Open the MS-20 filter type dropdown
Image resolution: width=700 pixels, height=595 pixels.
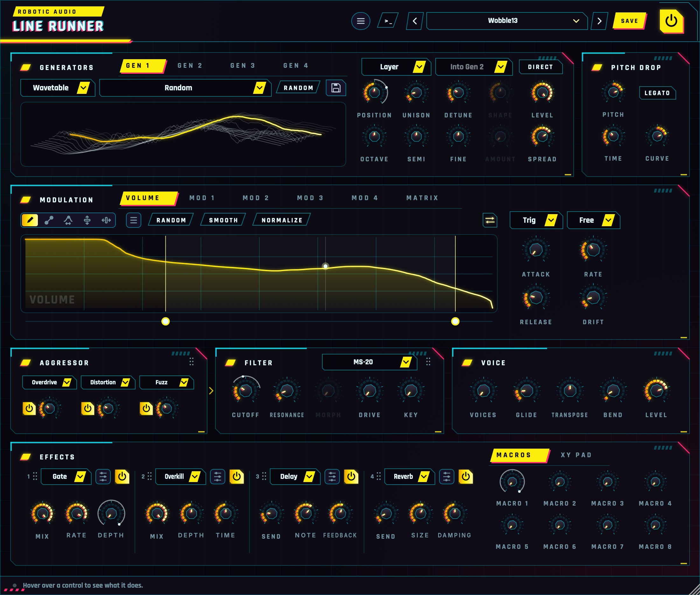[x=370, y=362]
